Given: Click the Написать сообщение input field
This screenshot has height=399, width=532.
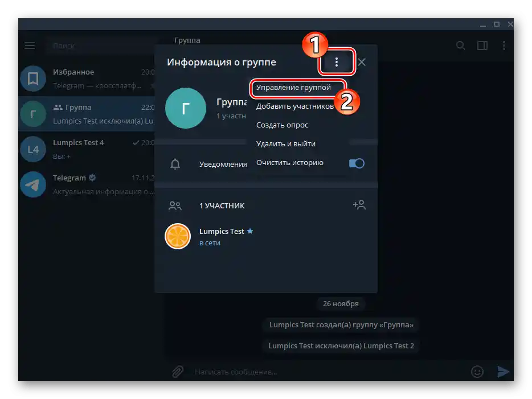Looking at the screenshot, I should point(285,371).
